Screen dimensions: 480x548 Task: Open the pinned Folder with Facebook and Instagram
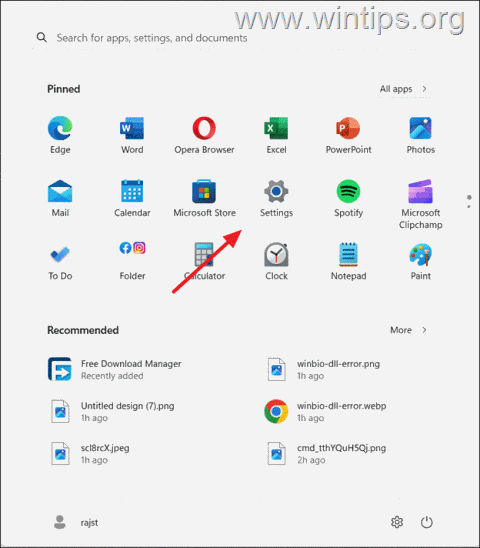[132, 261]
